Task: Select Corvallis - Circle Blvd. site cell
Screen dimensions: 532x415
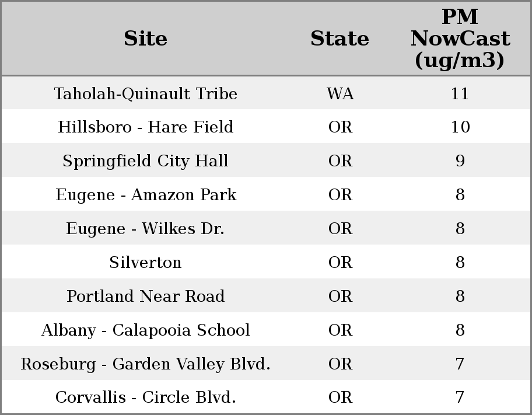Action: coord(145,397)
